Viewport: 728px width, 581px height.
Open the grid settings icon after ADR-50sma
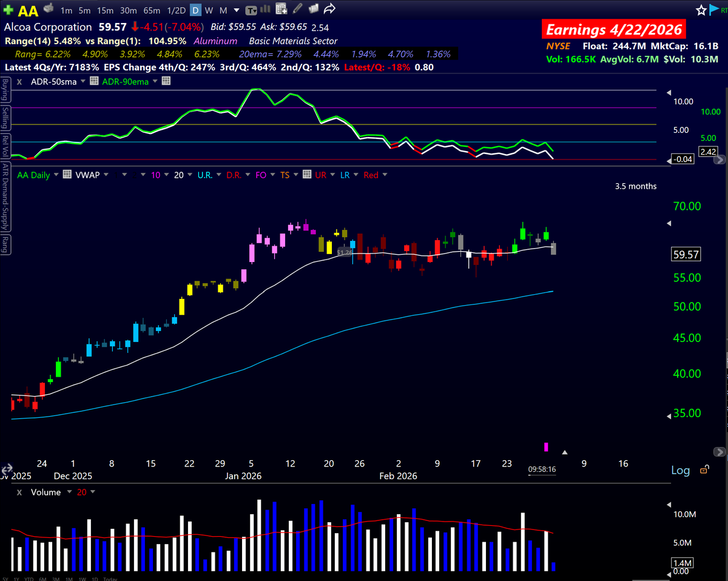pyautogui.click(x=94, y=81)
